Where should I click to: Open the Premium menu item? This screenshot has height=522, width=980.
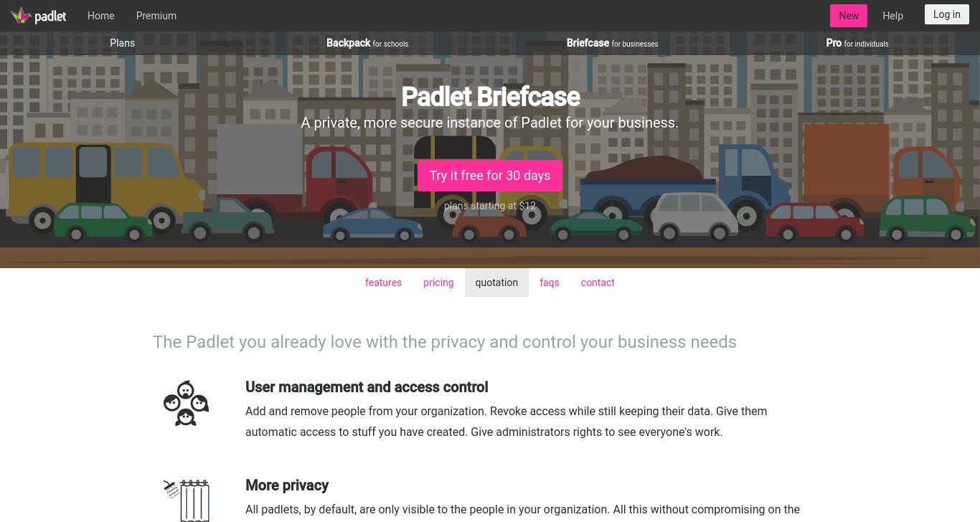[156, 16]
